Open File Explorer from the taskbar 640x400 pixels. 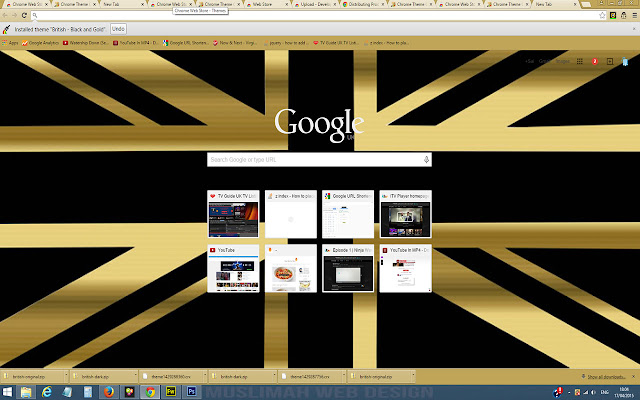pos(26,392)
